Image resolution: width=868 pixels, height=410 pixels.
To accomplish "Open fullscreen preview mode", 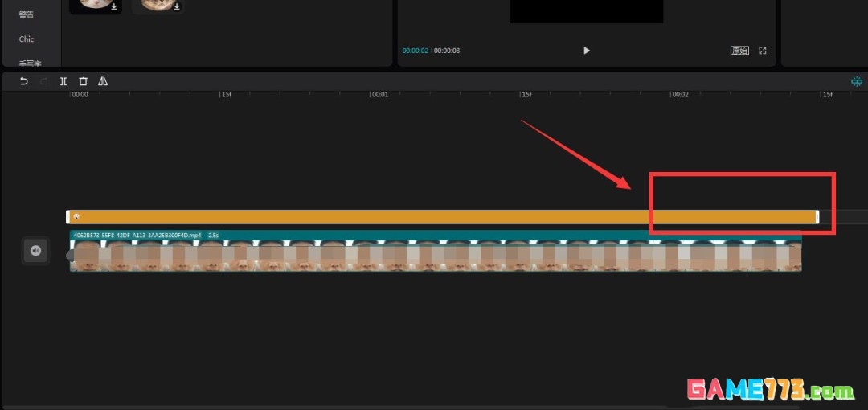I will pos(763,51).
